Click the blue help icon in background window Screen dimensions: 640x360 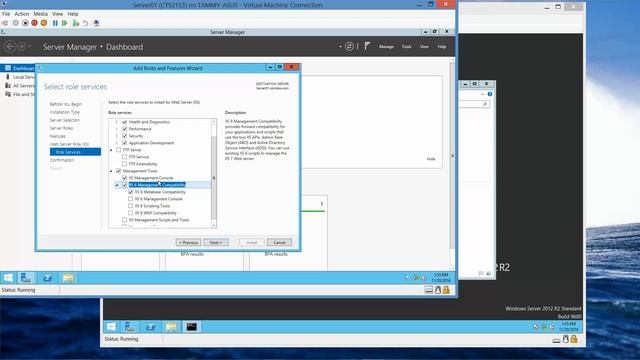click(x=490, y=94)
